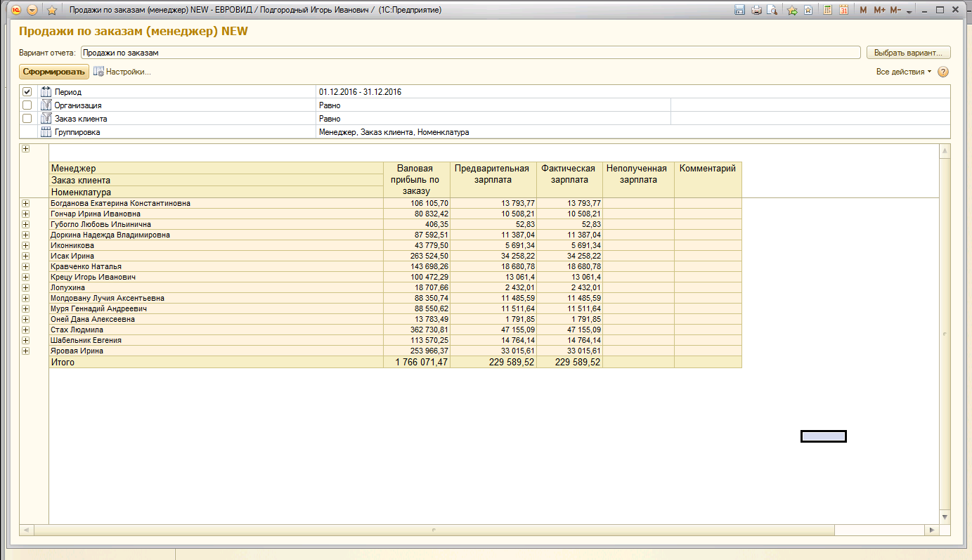
Task: Enable the Заказ клиента filter checkbox
Action: 27,119
